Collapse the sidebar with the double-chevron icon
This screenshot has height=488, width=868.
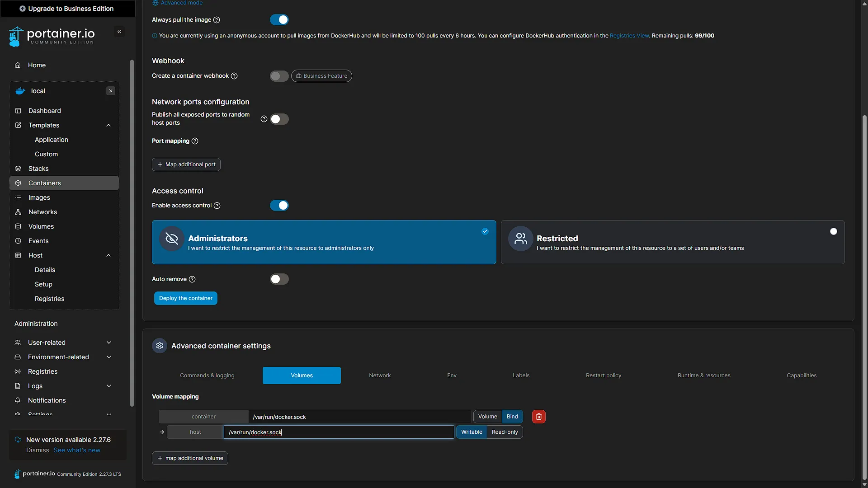119,32
